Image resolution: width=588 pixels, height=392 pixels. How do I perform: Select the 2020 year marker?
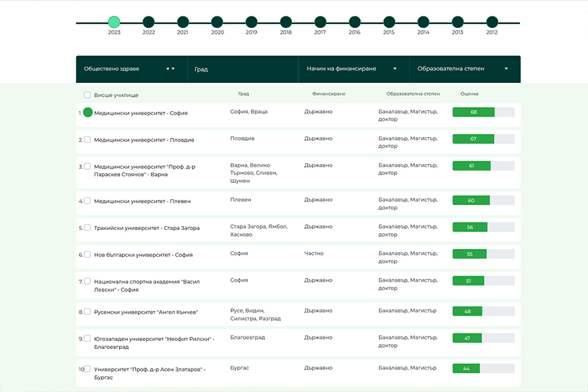click(x=217, y=22)
